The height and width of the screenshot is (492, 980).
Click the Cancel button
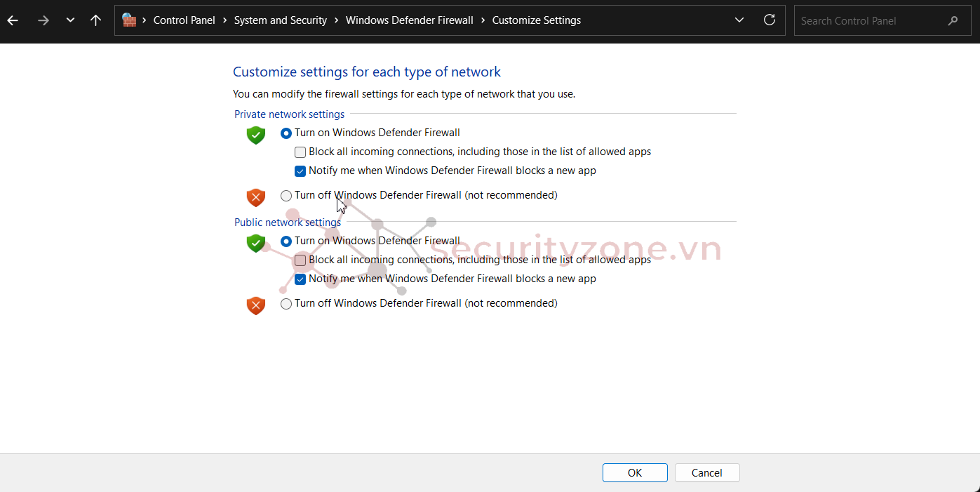pyautogui.click(x=707, y=473)
